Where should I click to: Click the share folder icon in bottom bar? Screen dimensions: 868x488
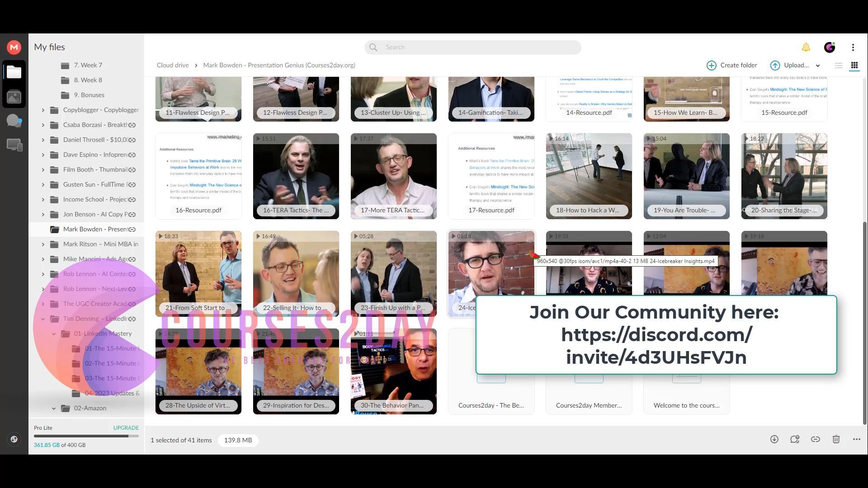795,439
